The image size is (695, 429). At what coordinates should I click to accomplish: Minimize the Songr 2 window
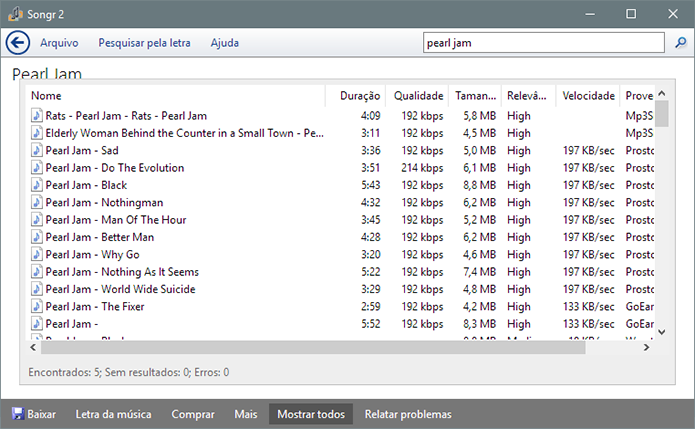pyautogui.click(x=590, y=14)
